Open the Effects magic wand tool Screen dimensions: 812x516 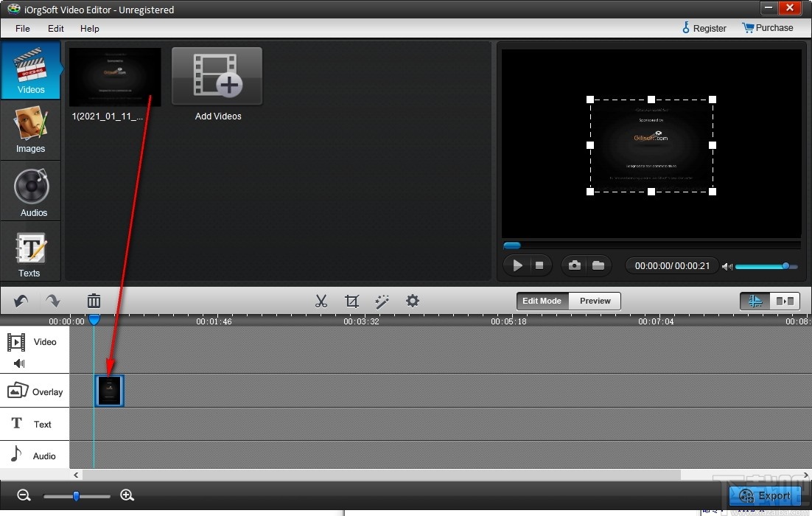click(382, 301)
